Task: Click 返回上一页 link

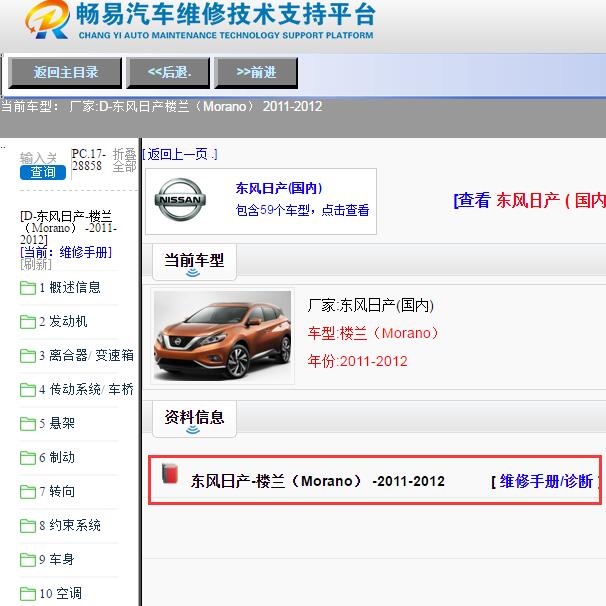Action: click(180, 154)
